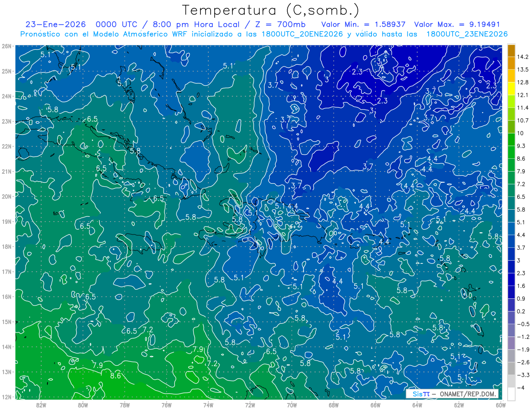Click the '70W' longitude axis label
The width and height of the screenshot is (532, 411).
tap(292, 405)
